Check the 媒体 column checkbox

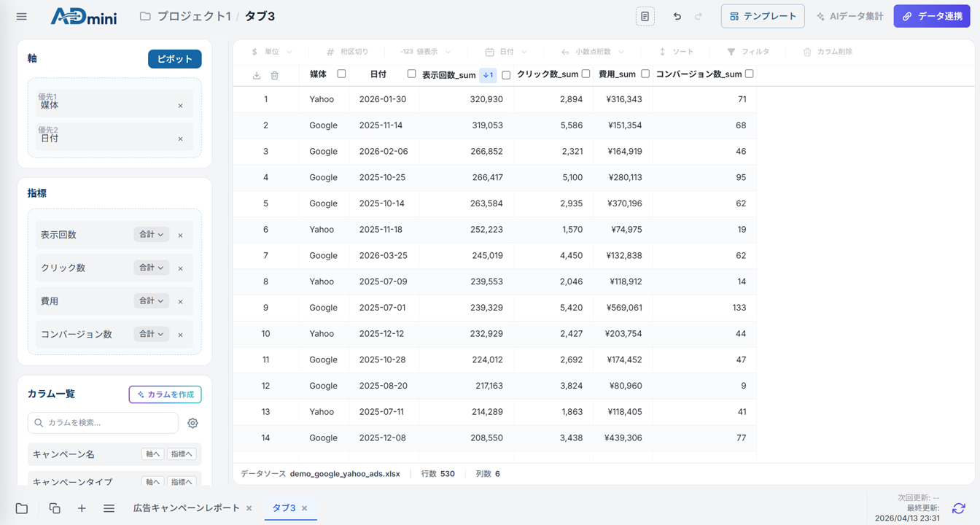[341, 74]
